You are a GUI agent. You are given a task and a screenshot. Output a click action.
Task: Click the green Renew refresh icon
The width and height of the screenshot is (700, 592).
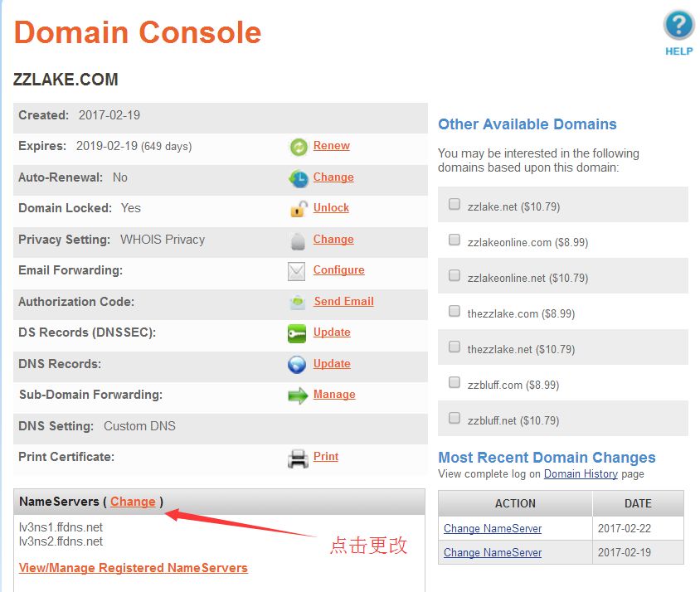[x=298, y=148]
